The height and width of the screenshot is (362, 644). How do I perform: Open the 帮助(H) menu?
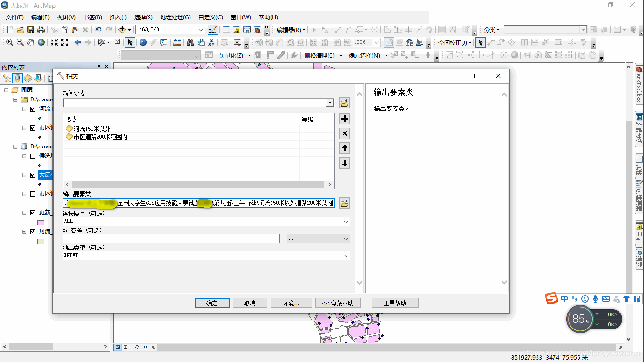tap(268, 17)
